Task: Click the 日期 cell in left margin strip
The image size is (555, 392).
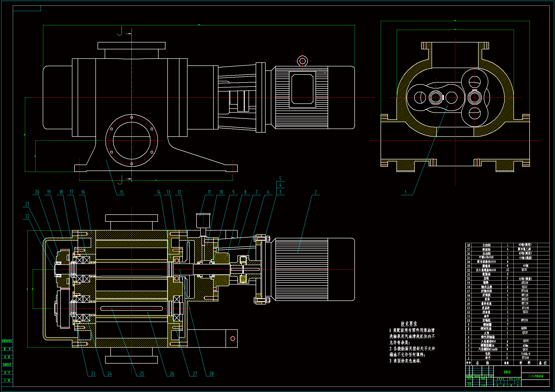Action: point(7,380)
